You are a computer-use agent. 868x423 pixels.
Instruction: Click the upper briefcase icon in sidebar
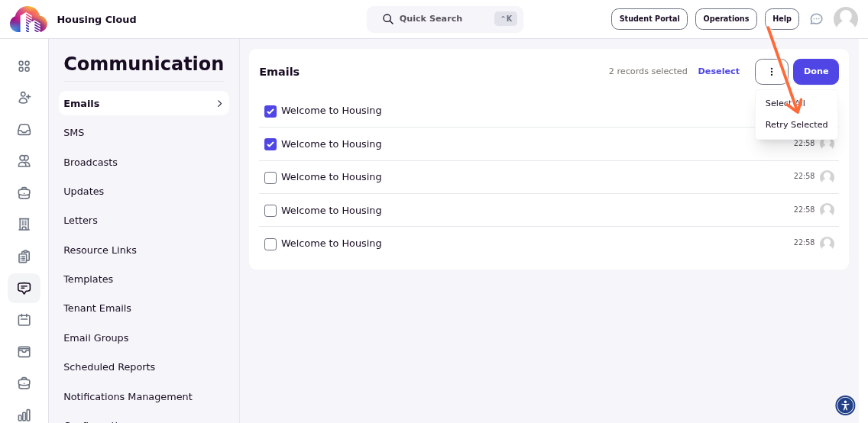click(24, 193)
